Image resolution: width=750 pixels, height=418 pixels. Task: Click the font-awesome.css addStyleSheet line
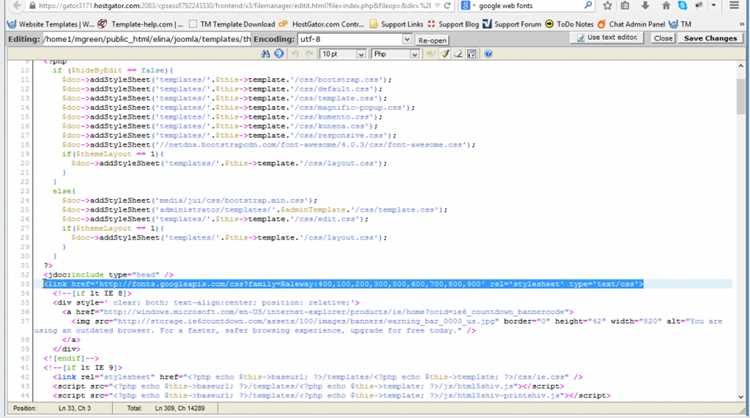click(x=268, y=145)
